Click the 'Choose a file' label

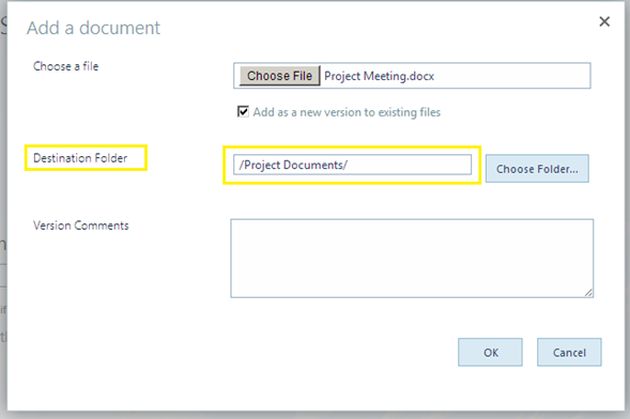click(x=66, y=66)
